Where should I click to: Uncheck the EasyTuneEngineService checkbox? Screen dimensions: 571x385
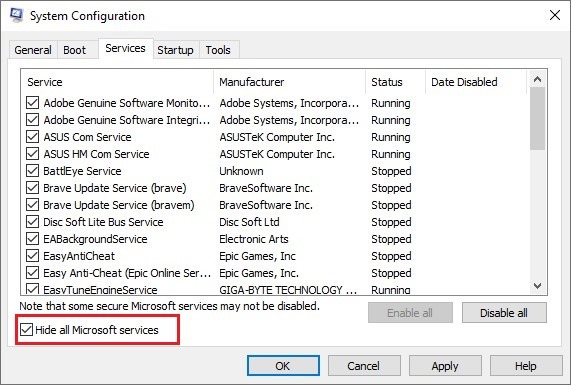tap(32, 289)
